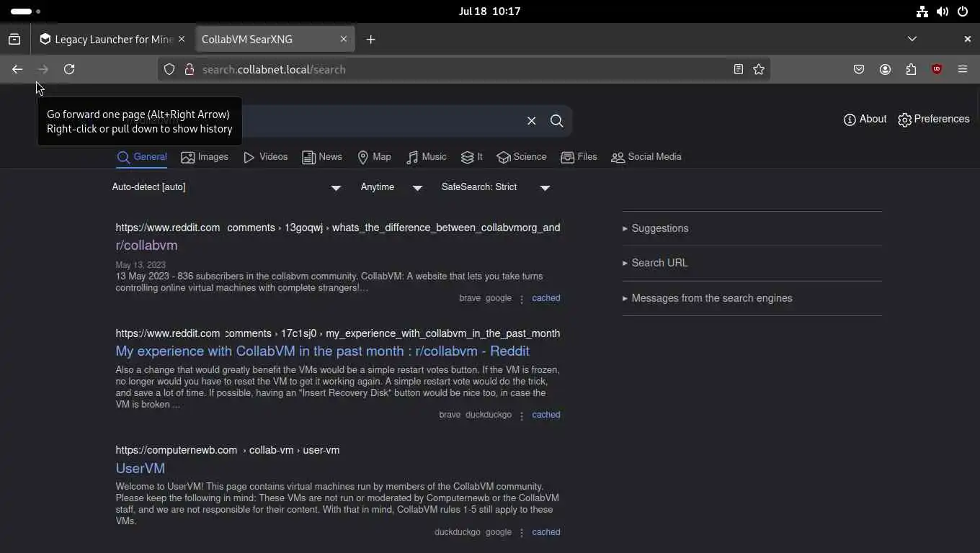The width and height of the screenshot is (980, 553).
Task: Open cached link for My experience result
Action: point(545,415)
